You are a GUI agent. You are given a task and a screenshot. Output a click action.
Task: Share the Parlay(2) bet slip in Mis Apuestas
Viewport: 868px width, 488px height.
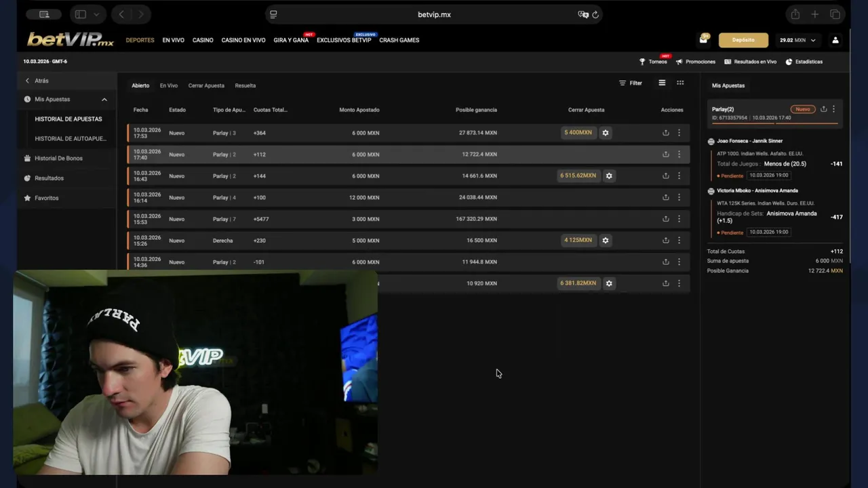tap(823, 109)
